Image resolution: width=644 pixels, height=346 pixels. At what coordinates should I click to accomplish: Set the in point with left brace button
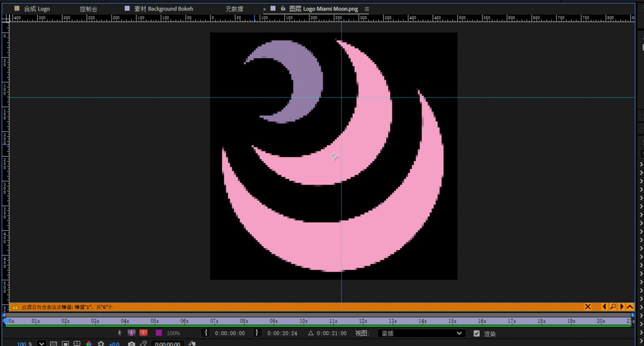(206, 333)
